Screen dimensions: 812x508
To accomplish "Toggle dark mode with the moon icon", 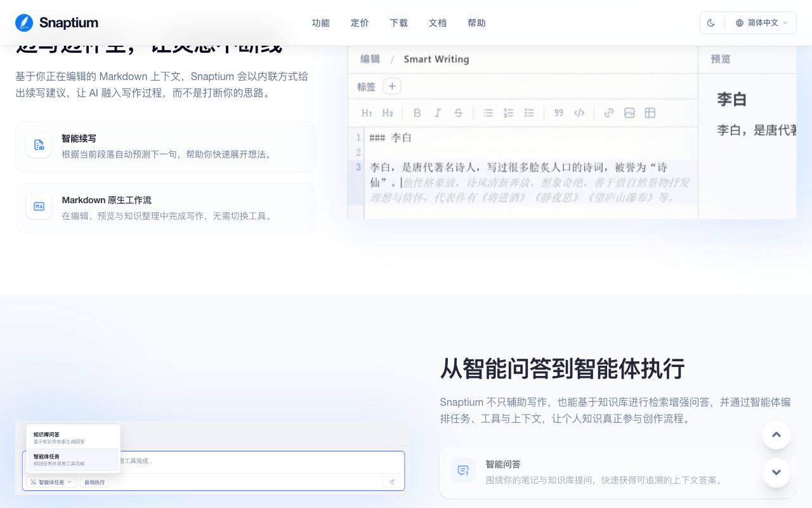I will pyautogui.click(x=711, y=23).
